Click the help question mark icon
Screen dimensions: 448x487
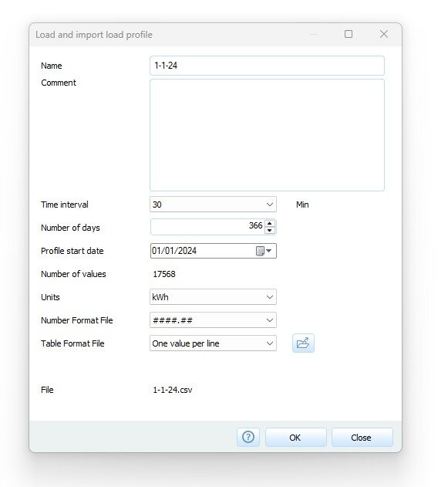point(248,438)
